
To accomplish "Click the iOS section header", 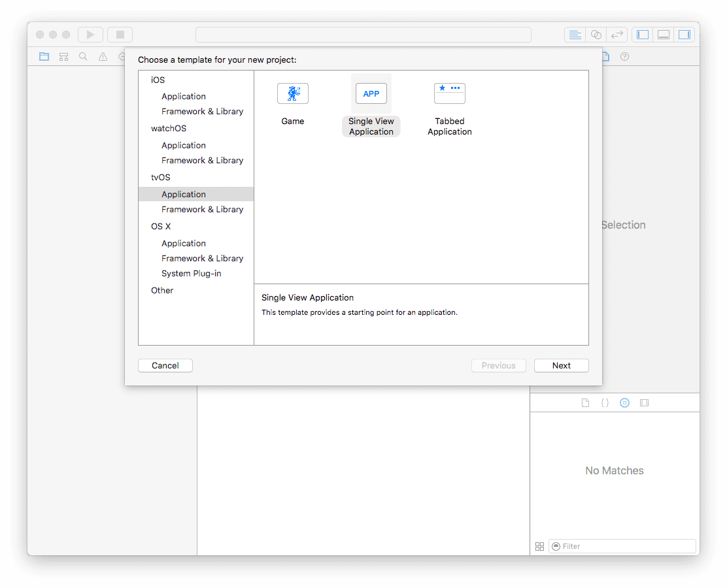I will pyautogui.click(x=158, y=80).
